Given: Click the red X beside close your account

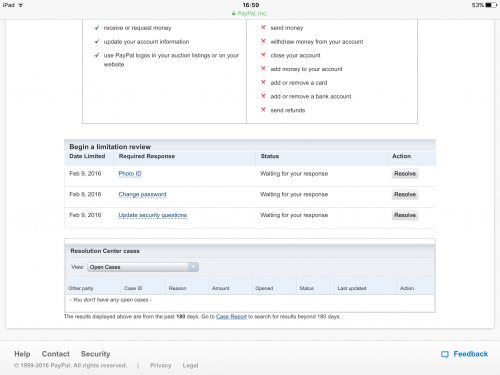Looking at the screenshot, I should coord(263,55).
